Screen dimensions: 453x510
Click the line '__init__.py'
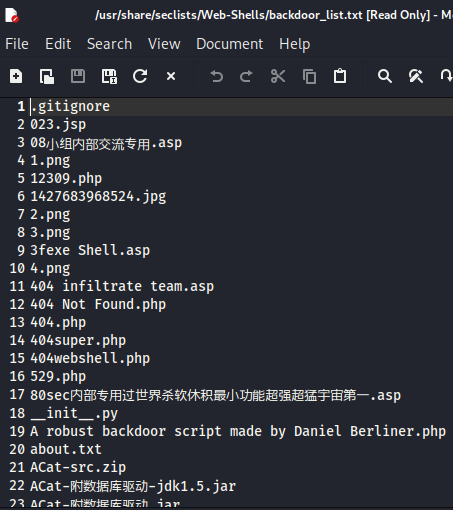[74, 414]
